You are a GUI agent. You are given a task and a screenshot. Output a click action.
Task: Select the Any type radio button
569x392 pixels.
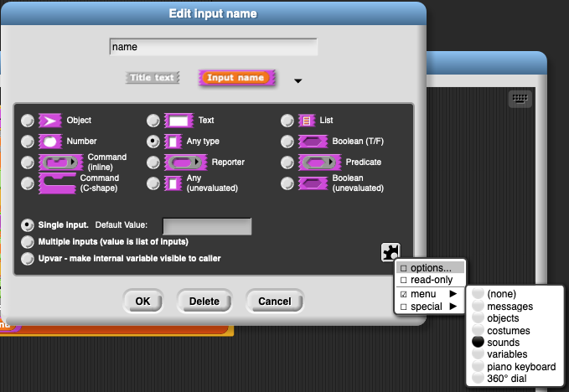coord(153,142)
